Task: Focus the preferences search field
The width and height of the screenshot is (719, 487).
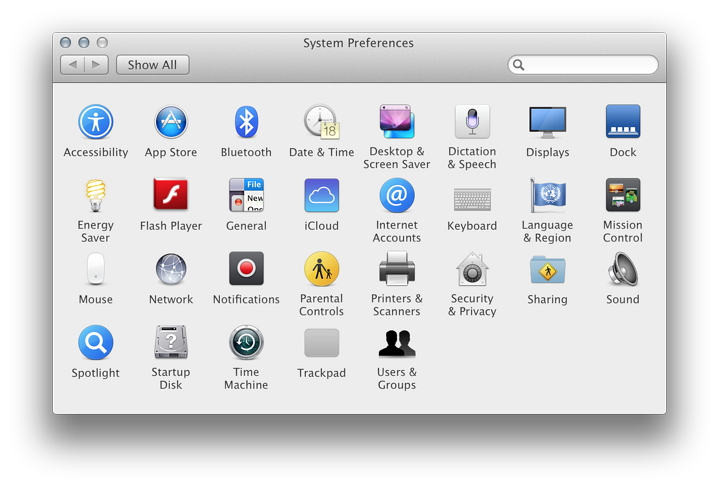Action: (583, 65)
